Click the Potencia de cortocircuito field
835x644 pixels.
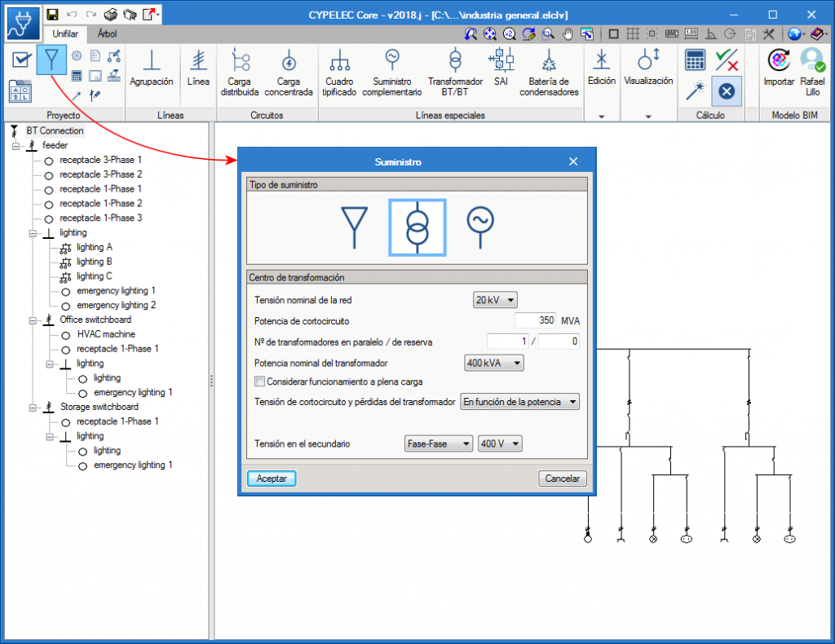click(x=535, y=320)
